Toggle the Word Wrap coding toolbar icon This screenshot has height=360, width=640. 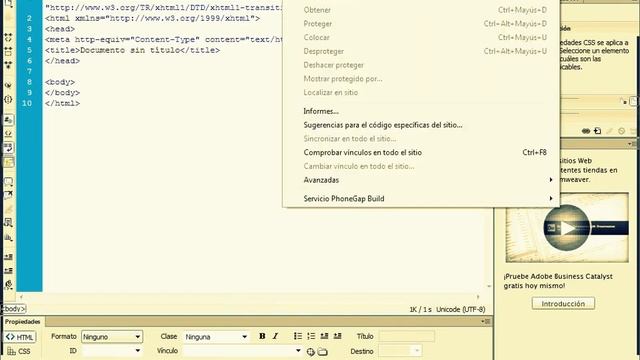point(8,147)
